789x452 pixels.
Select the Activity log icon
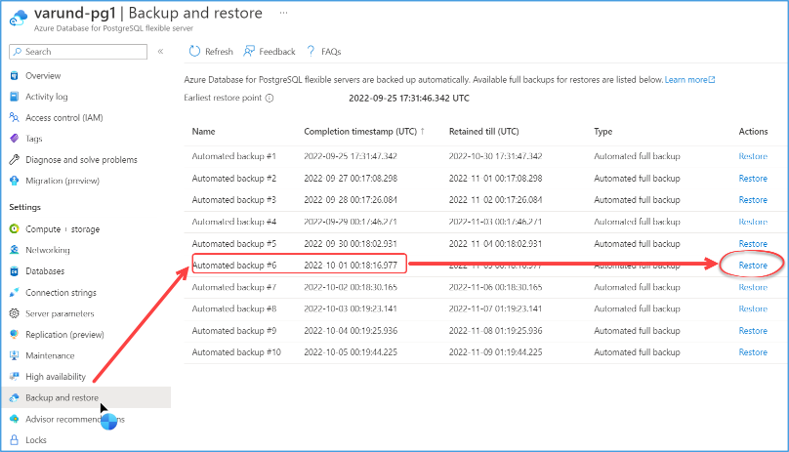tap(14, 97)
